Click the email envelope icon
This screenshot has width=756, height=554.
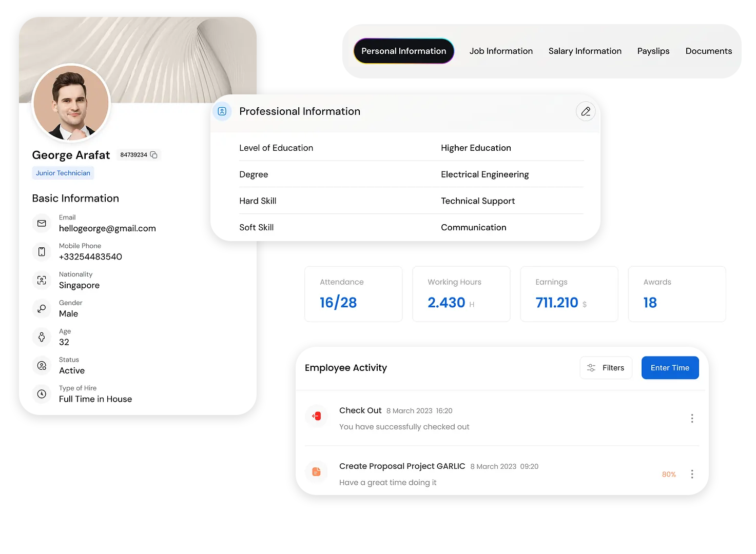click(x=42, y=223)
